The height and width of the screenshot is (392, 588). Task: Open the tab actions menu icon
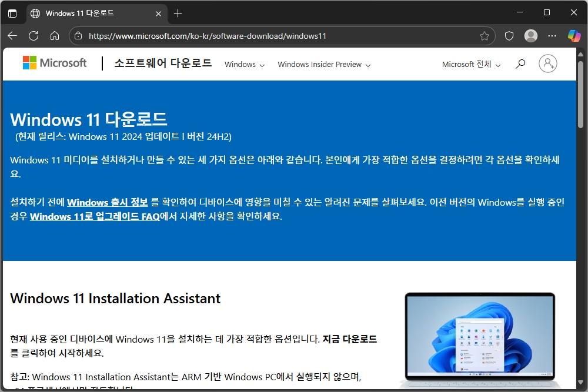(12, 14)
